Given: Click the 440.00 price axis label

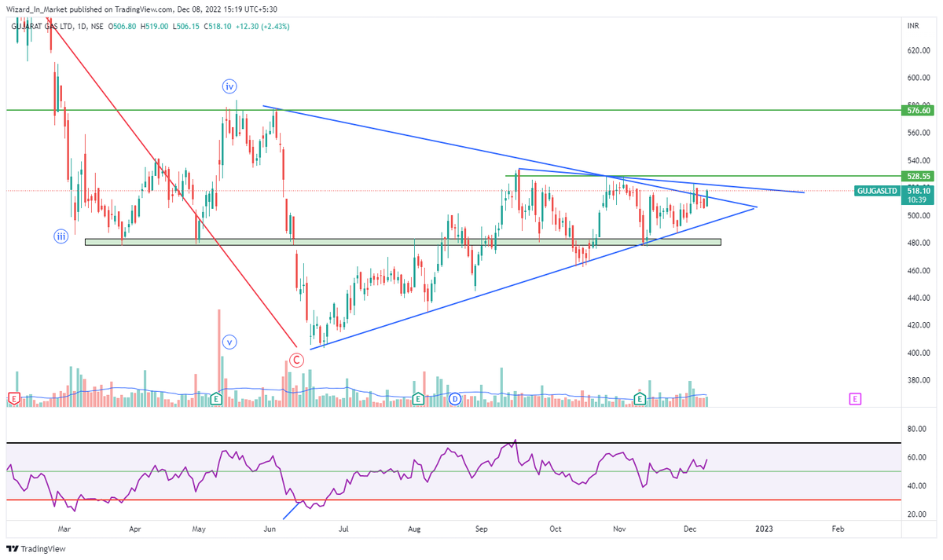Looking at the screenshot, I should [x=919, y=298].
